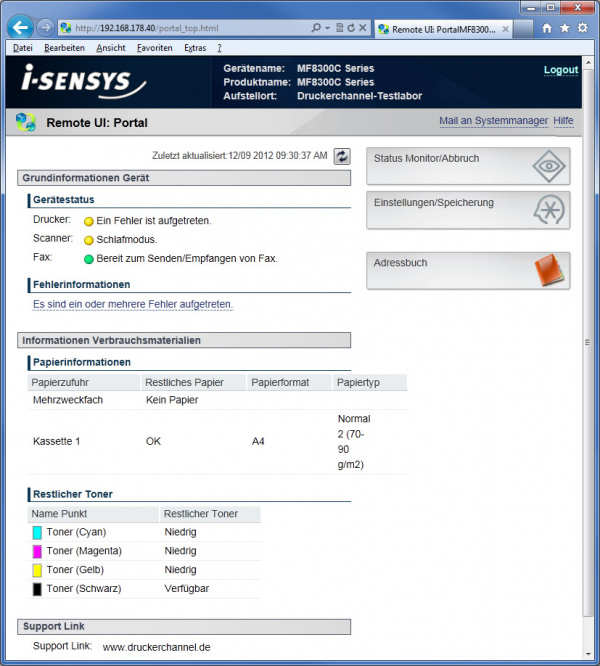Open the Favoriten menu
This screenshot has height=666, width=600.
(x=154, y=48)
